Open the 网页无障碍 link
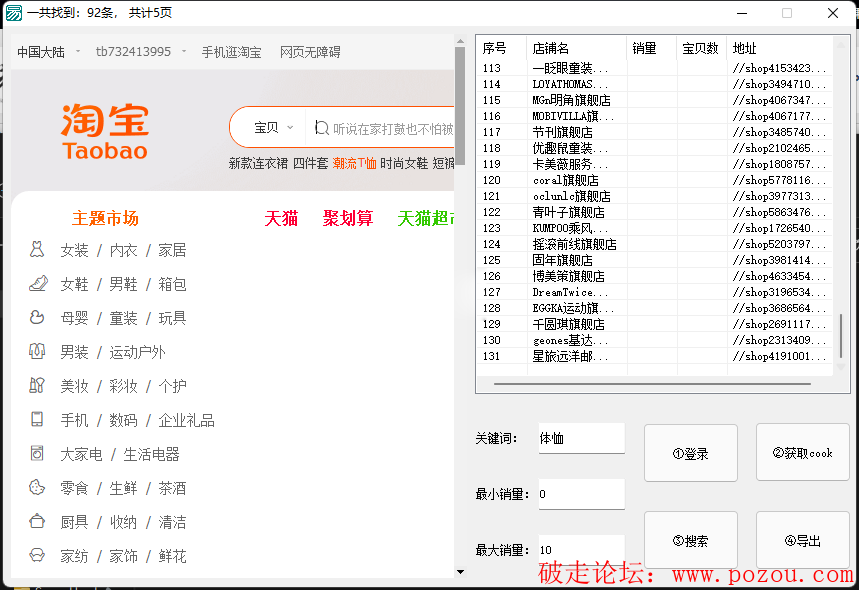Image resolution: width=859 pixels, height=590 pixels. pyautogui.click(x=310, y=52)
